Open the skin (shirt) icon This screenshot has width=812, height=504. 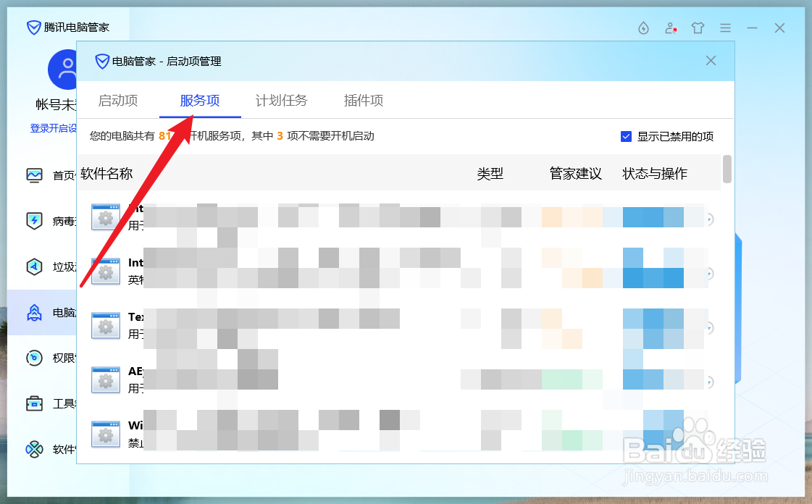[x=698, y=28]
